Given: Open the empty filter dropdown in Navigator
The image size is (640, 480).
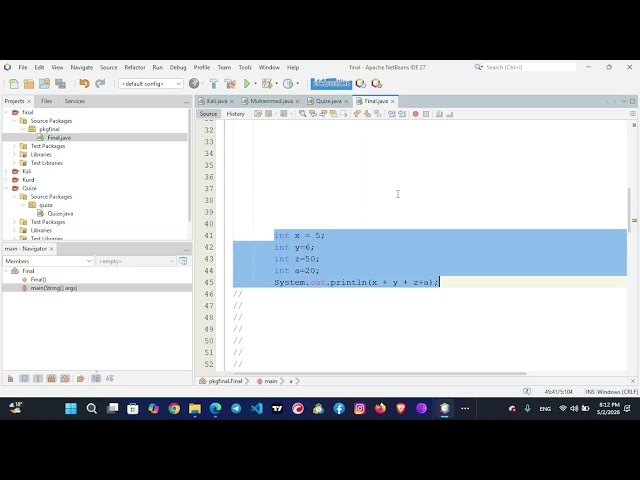Looking at the screenshot, I should [136, 261].
